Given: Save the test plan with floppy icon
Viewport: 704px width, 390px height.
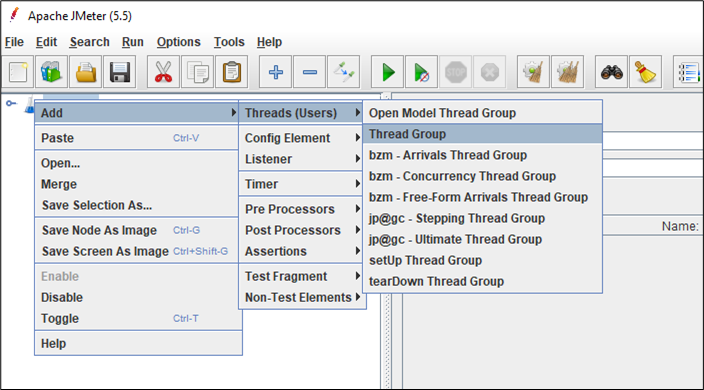Looking at the screenshot, I should point(120,72).
